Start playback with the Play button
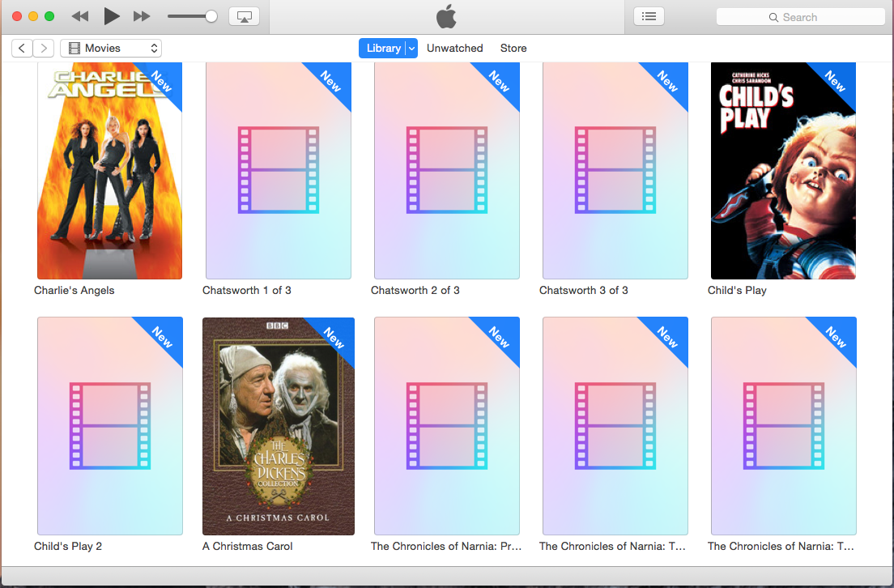The width and height of the screenshot is (894, 588). click(x=112, y=16)
